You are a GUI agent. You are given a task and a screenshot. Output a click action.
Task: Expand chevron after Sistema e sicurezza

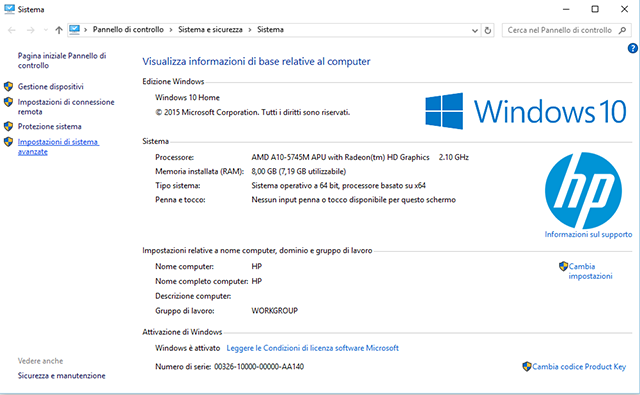[x=250, y=30]
